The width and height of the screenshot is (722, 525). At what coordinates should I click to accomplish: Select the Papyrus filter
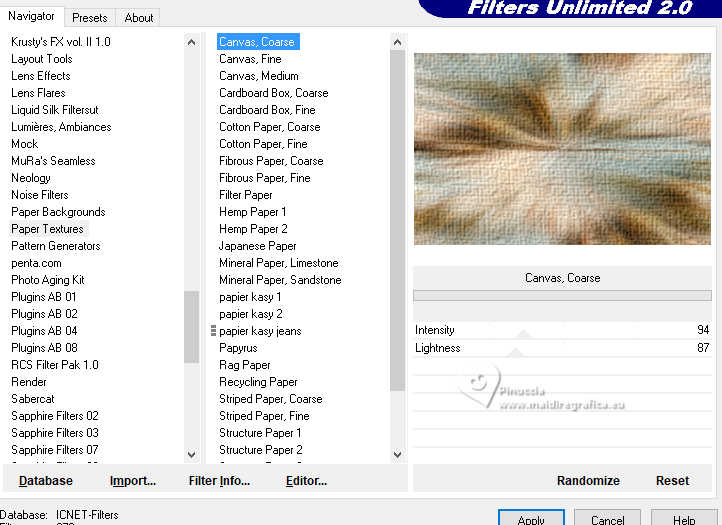coord(238,348)
